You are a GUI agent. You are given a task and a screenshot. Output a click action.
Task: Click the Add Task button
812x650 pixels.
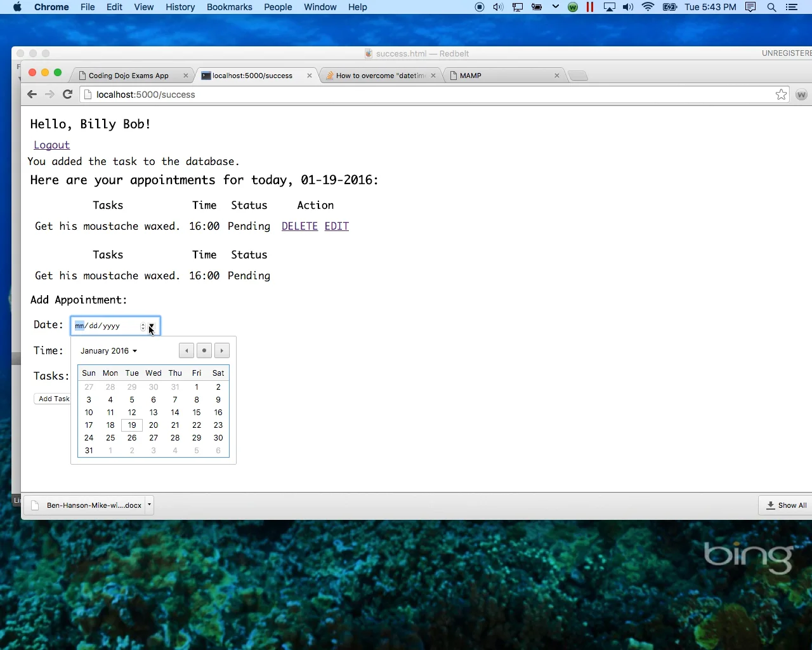tap(53, 399)
